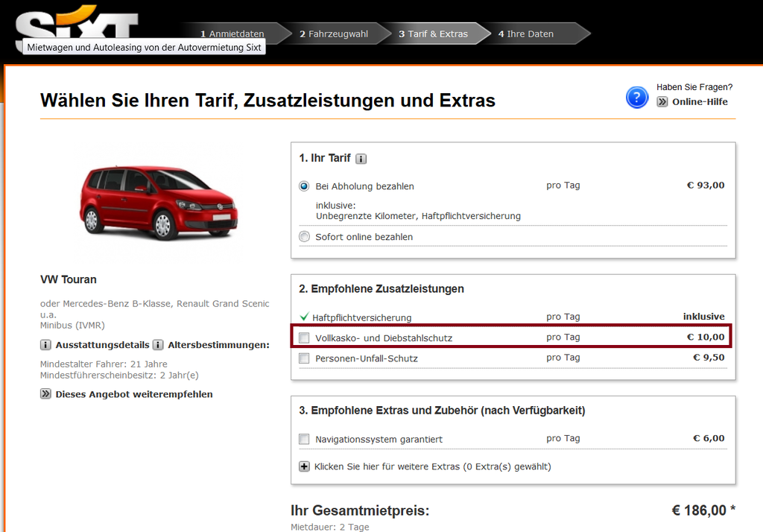Viewport: 763px width, 532px height.
Task: Click the Ihr Gesamtmietpreis heading
Action: pos(360,510)
